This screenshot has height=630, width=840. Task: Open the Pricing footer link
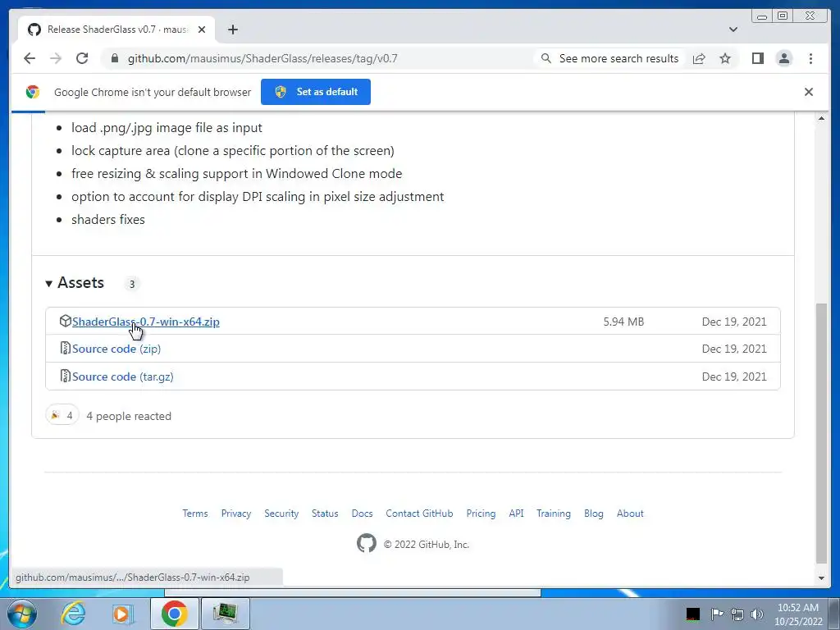click(x=481, y=514)
